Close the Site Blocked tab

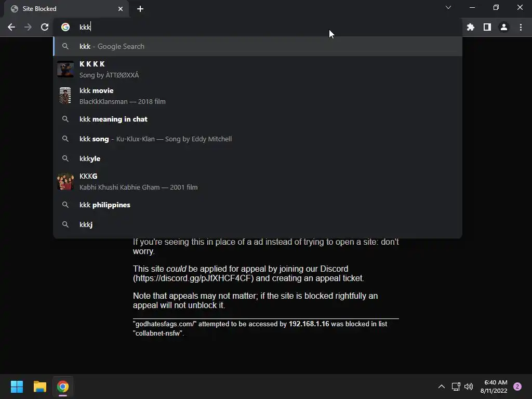(x=121, y=9)
